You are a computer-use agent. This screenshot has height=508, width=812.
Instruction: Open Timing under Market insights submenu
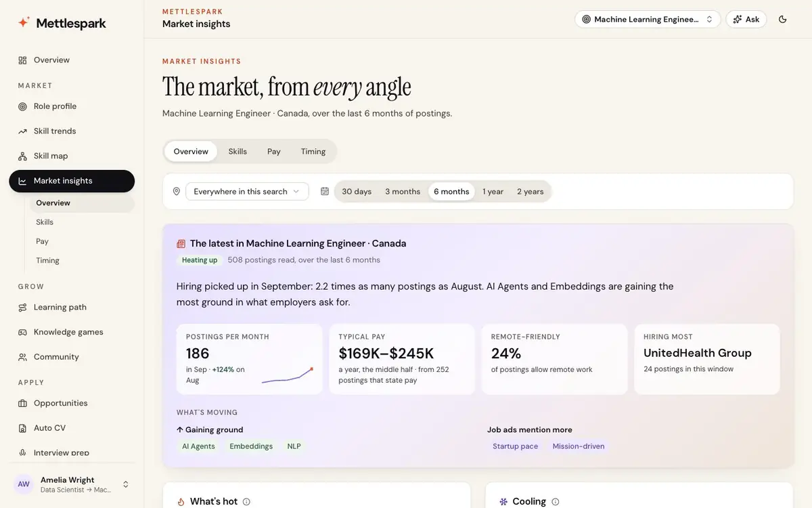[81, 261]
